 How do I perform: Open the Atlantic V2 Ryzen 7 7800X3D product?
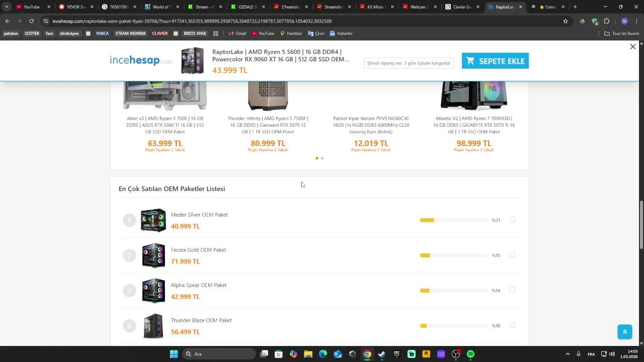474,125
